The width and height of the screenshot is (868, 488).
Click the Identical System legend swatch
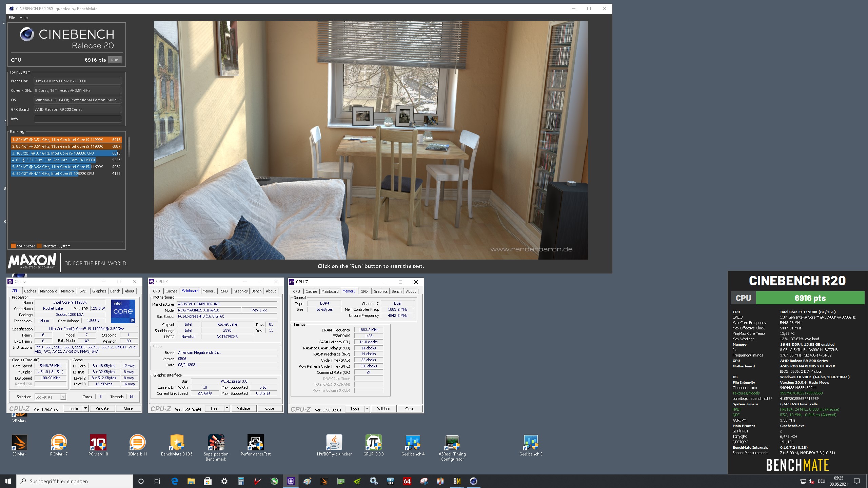39,246
